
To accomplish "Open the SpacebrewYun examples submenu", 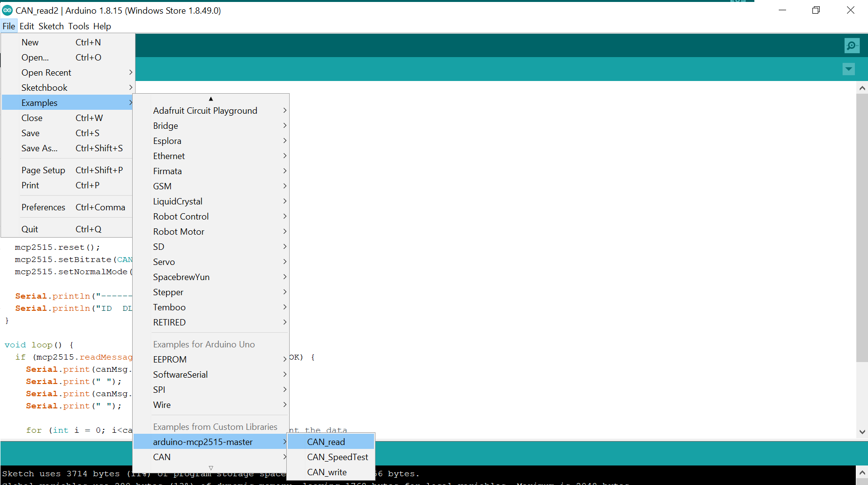I will tap(211, 277).
